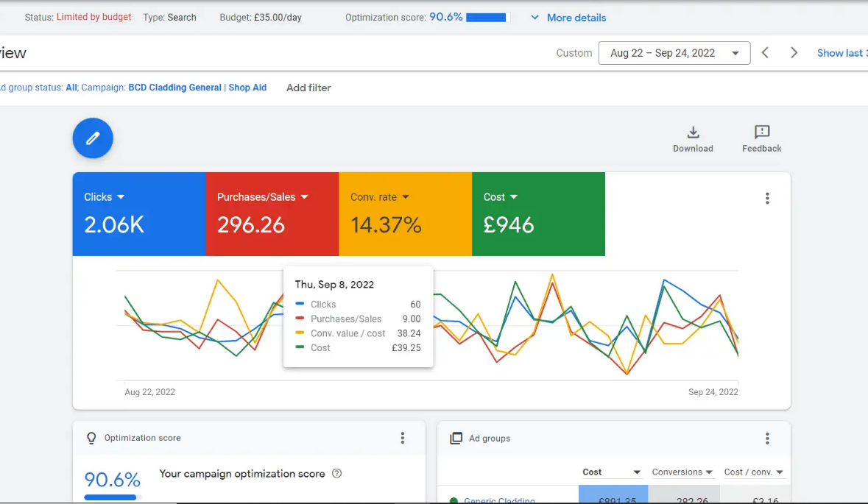Open the Cost / conv. column dropdown
Image resolution: width=868 pixels, height=504 pixels.
[x=780, y=472]
